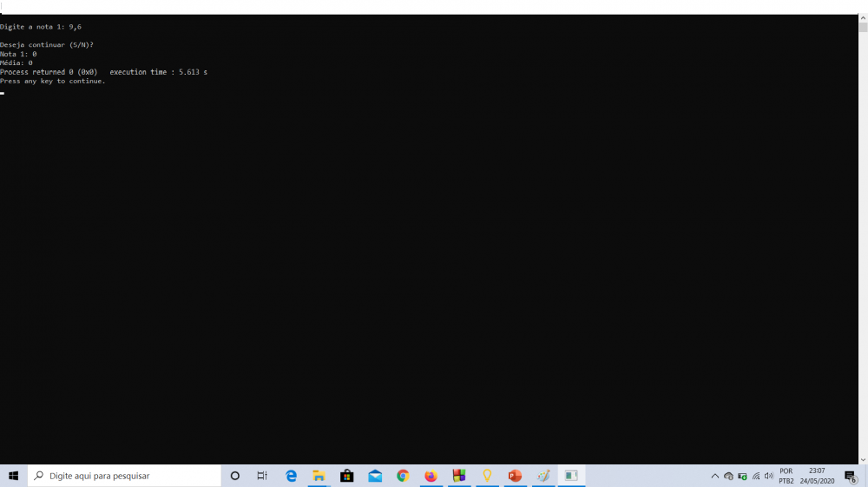Switch to Firefox on the taskbar
This screenshot has width=868, height=487.
pyautogui.click(x=431, y=476)
